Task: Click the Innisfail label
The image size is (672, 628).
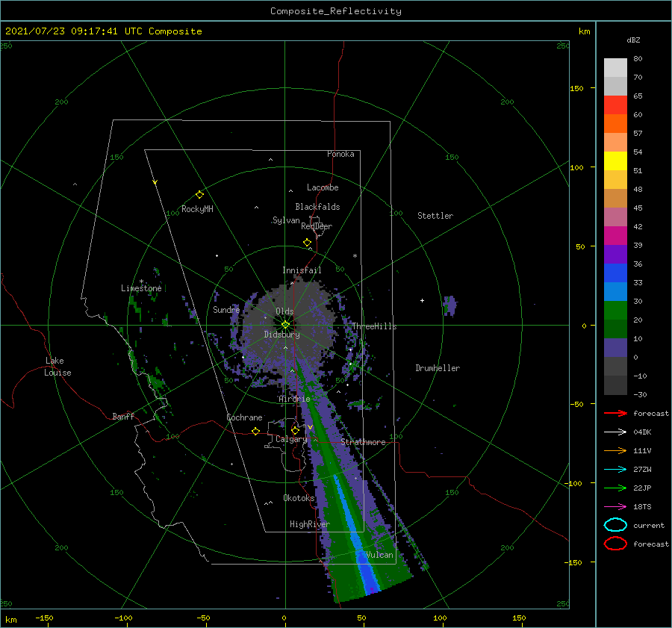Action: [302, 270]
